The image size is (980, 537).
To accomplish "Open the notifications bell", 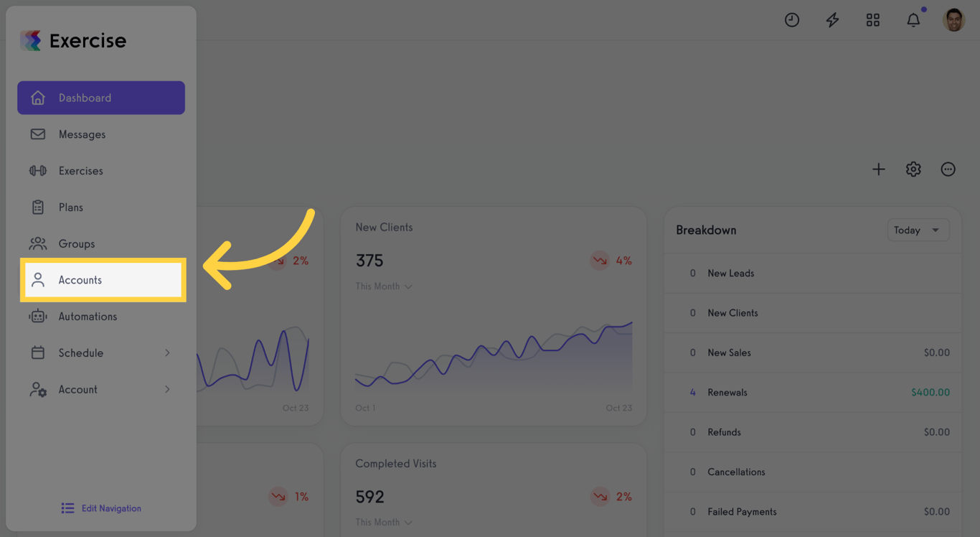I will [913, 20].
